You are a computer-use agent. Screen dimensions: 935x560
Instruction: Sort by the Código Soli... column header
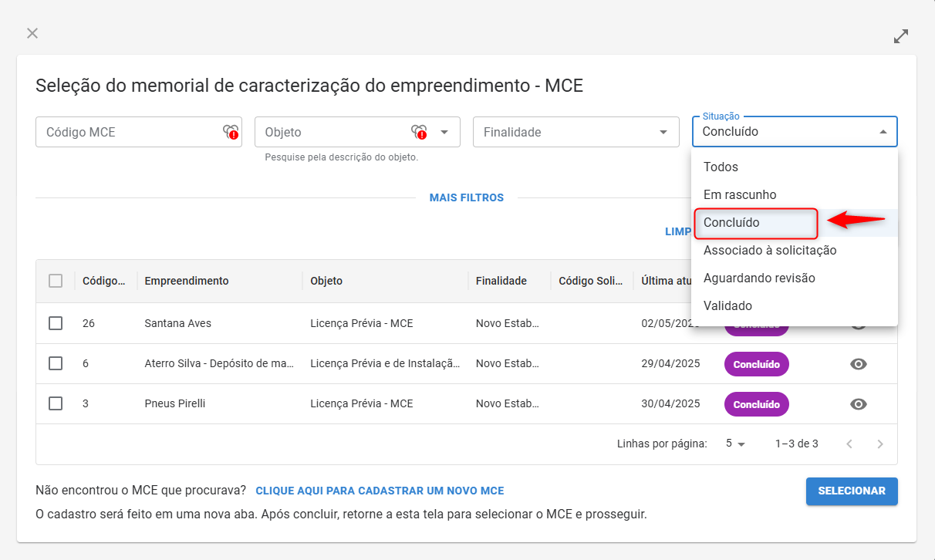590,281
